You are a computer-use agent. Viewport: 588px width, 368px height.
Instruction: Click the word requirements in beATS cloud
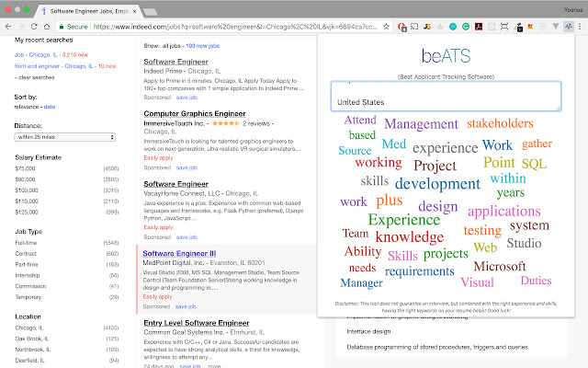click(x=420, y=271)
